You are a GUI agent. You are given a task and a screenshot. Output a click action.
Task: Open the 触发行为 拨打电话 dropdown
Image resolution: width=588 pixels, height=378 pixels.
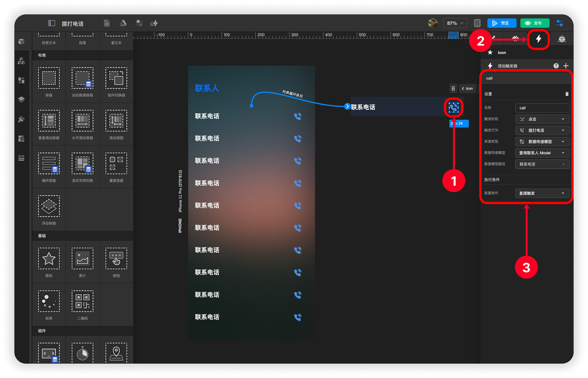(x=542, y=130)
